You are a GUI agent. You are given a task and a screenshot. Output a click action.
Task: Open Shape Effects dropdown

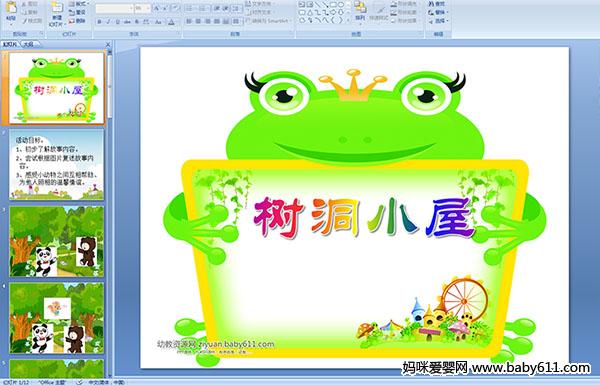pos(405,21)
